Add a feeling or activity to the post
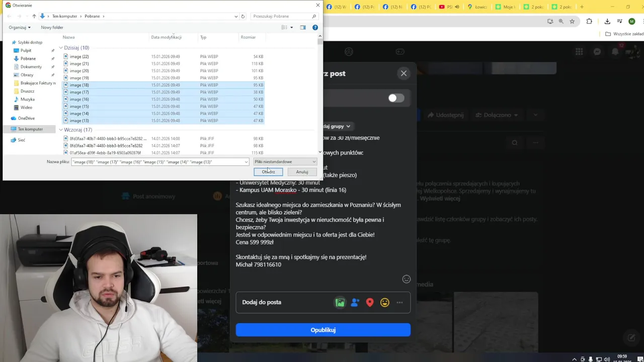Viewport: 644px width, 362px height. click(x=385, y=302)
